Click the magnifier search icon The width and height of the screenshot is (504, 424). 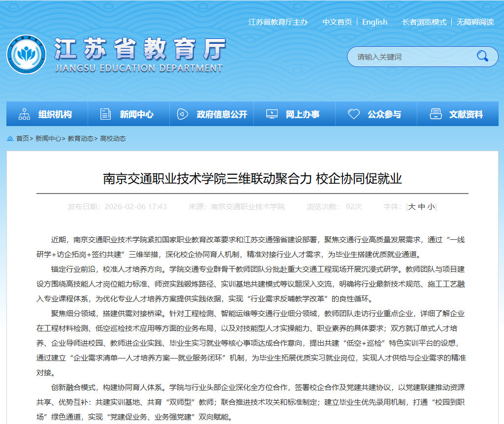coord(482,56)
